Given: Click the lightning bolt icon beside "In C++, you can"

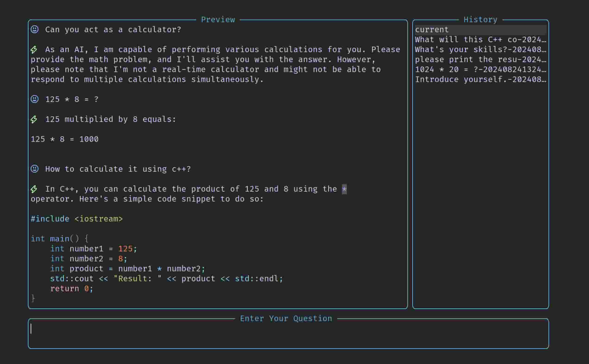Looking at the screenshot, I should [x=34, y=189].
